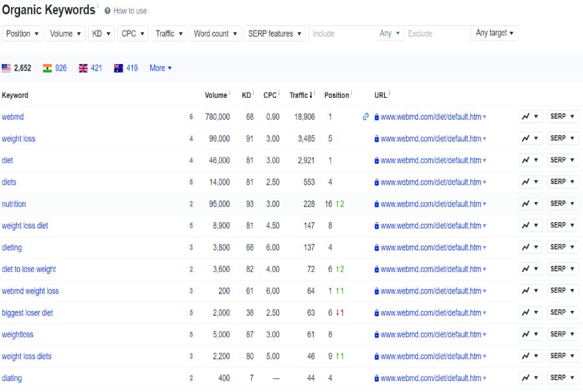The height and width of the screenshot is (392, 583).
Task: Click the Position column info icon
Action: point(351,92)
